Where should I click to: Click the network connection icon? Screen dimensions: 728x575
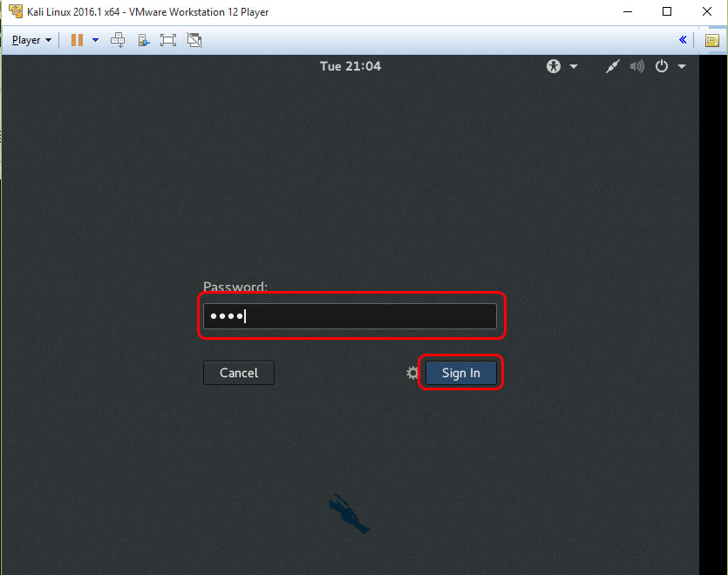tap(612, 66)
